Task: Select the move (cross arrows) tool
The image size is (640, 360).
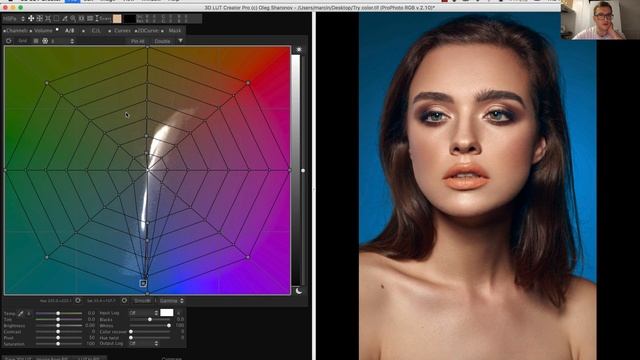Action: 31,18
